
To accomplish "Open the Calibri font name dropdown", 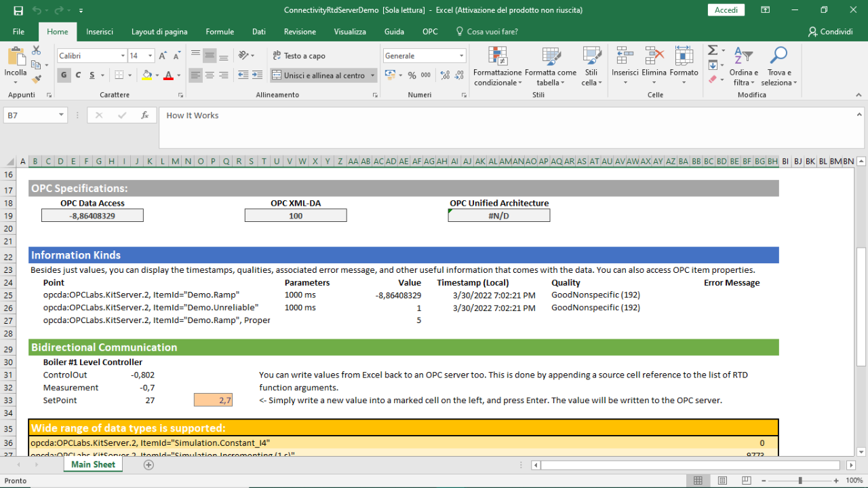I will [123, 56].
